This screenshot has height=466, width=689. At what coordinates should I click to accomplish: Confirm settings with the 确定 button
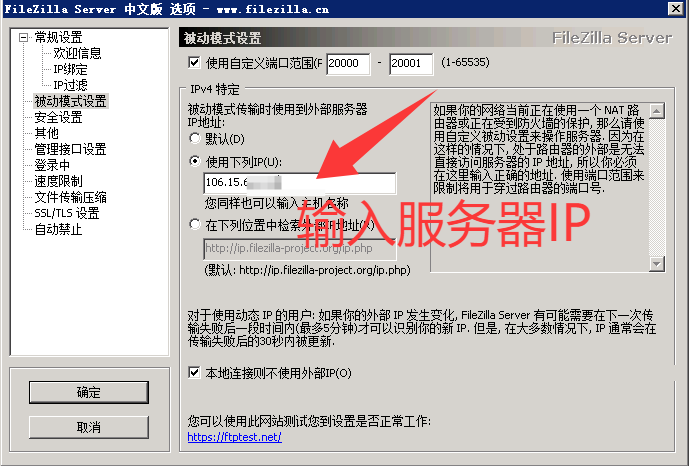(89, 392)
